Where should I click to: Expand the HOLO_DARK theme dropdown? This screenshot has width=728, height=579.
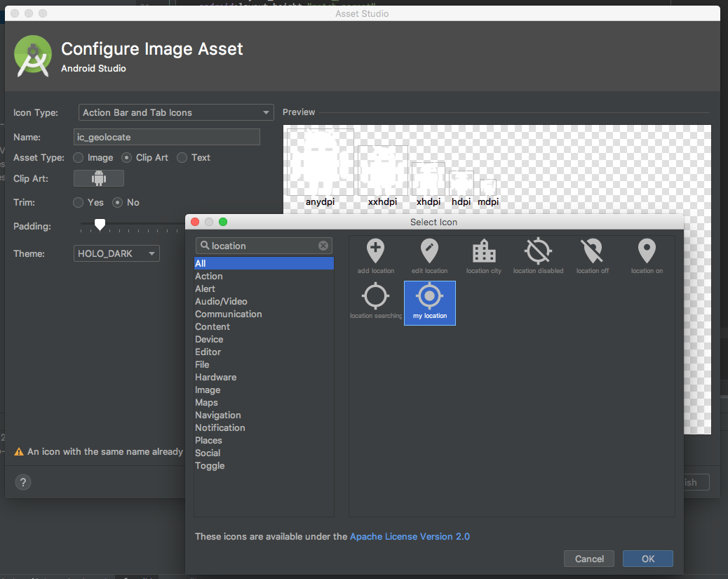click(x=116, y=253)
